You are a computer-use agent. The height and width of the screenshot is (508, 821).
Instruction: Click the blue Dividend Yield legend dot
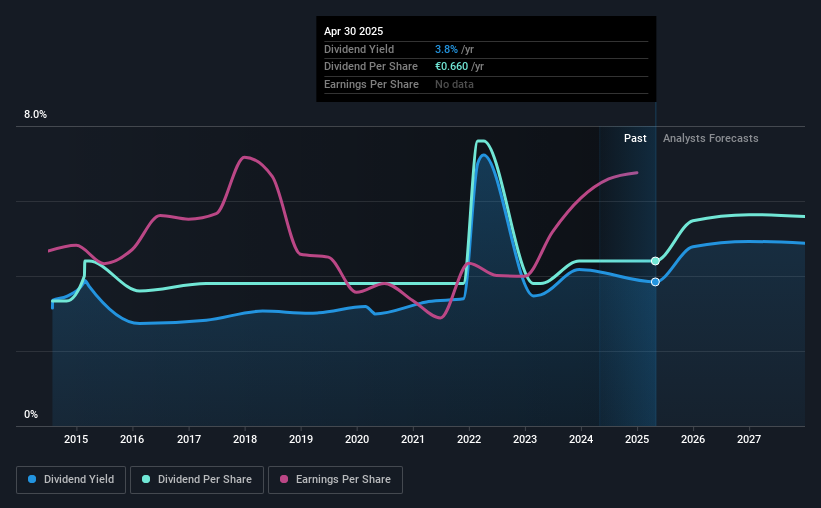tap(32, 479)
